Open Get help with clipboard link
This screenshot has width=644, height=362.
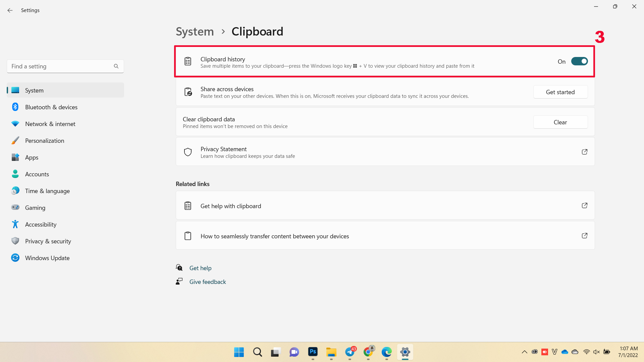point(385,205)
